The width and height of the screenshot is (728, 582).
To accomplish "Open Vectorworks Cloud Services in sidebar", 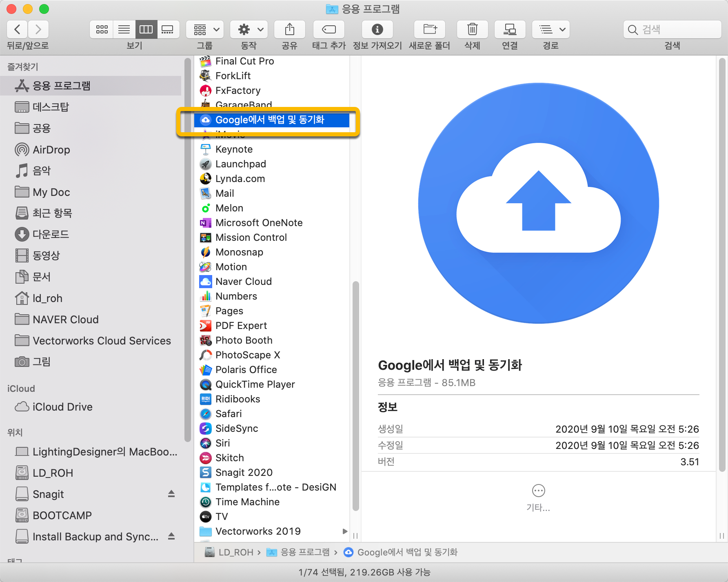I will [x=91, y=340].
